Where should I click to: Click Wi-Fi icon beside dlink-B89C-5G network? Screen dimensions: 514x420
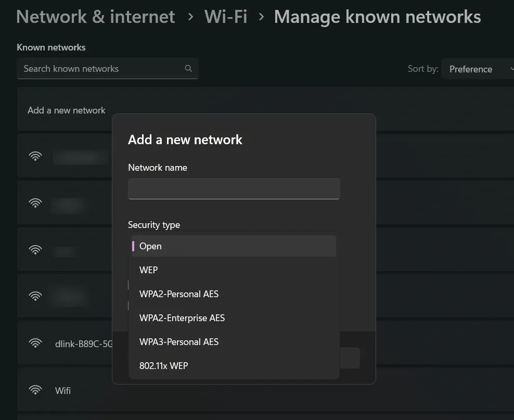click(x=35, y=343)
